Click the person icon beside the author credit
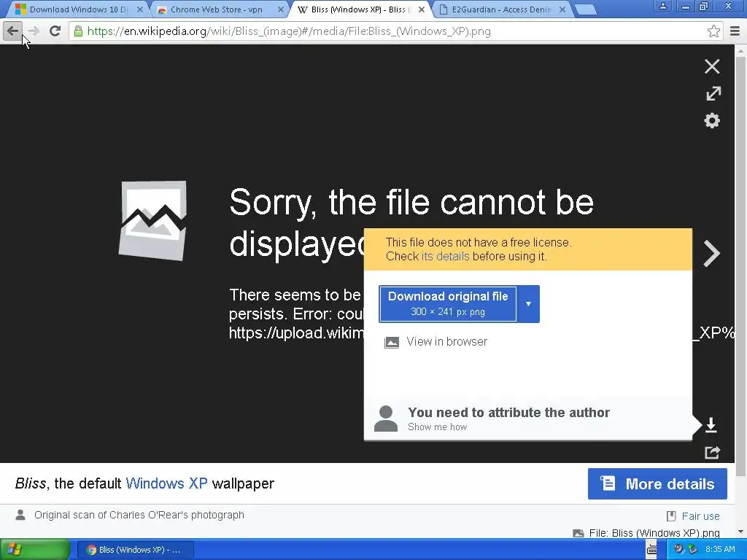This screenshot has width=747, height=560. 20,515
